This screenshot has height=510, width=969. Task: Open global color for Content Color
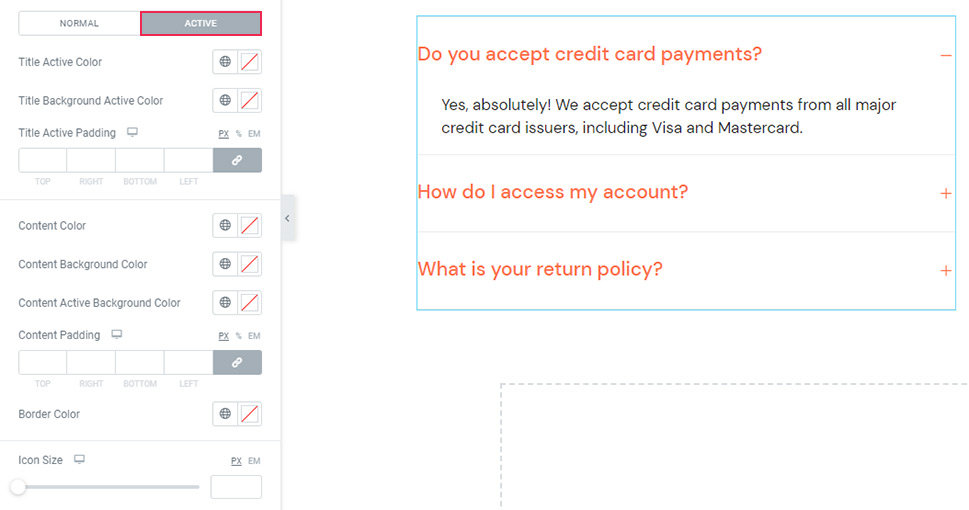(225, 226)
